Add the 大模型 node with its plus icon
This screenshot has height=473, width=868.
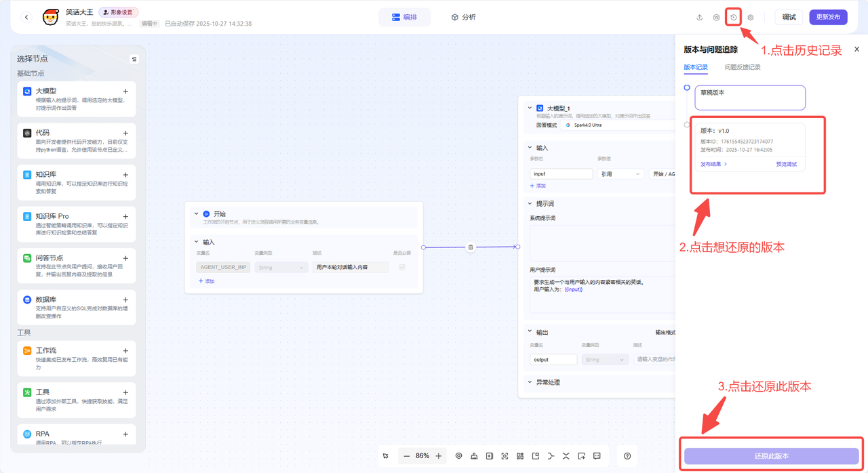pyautogui.click(x=125, y=91)
